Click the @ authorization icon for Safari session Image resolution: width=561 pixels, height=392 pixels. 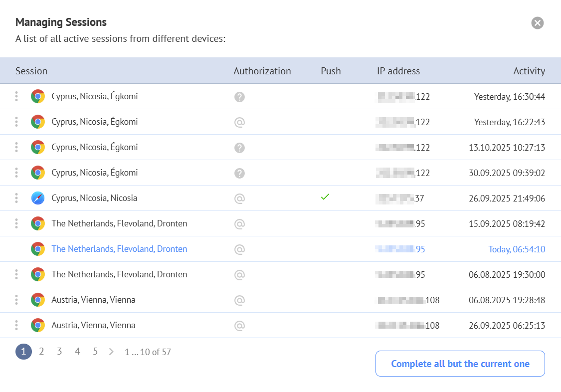[239, 198]
